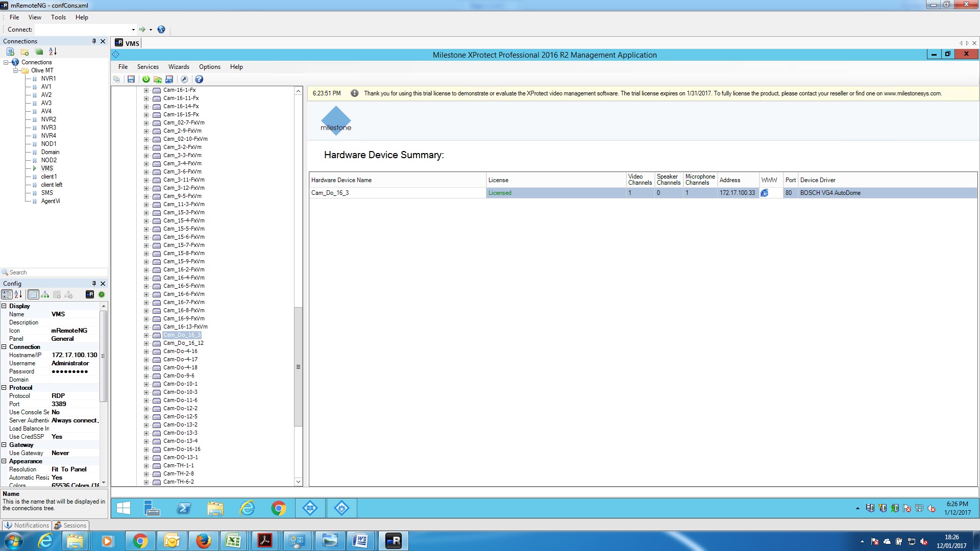Open the camera web page via WWW icon
980x551 pixels.
(764, 193)
